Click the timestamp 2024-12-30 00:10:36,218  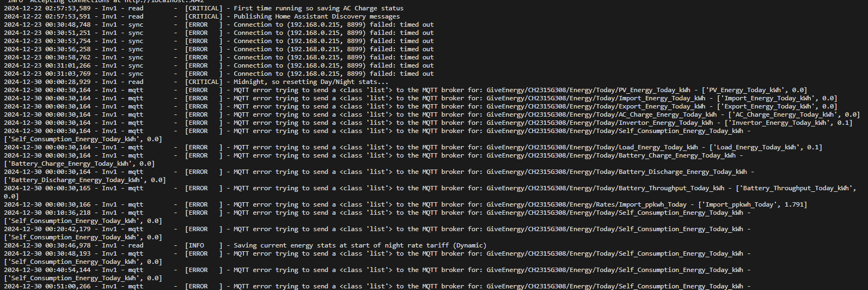[47, 213]
